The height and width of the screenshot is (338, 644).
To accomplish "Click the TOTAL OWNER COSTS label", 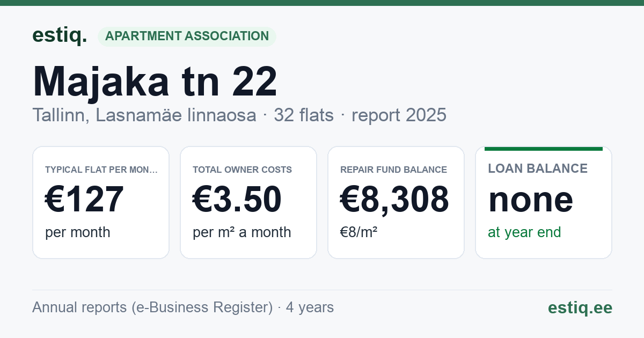I will click(242, 170).
